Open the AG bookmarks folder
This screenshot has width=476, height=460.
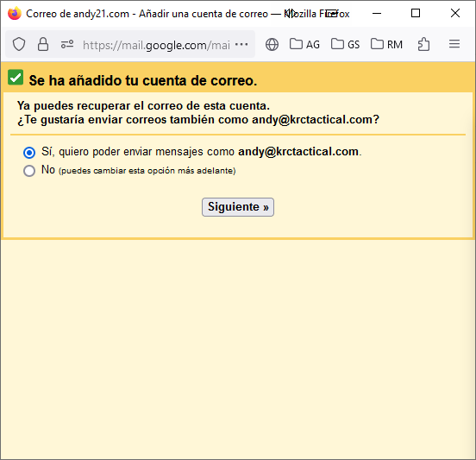click(304, 44)
